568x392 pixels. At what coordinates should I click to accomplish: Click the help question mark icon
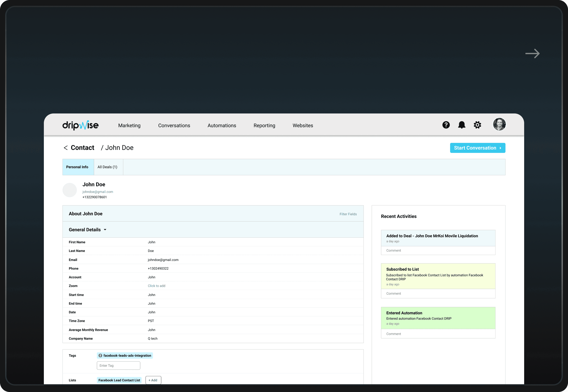coord(446,125)
